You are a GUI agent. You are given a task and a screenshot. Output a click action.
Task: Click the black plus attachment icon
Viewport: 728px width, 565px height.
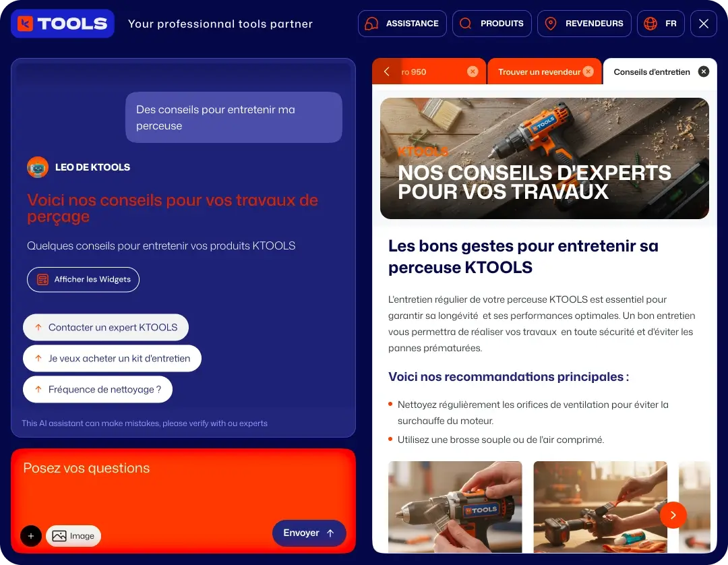tap(31, 536)
